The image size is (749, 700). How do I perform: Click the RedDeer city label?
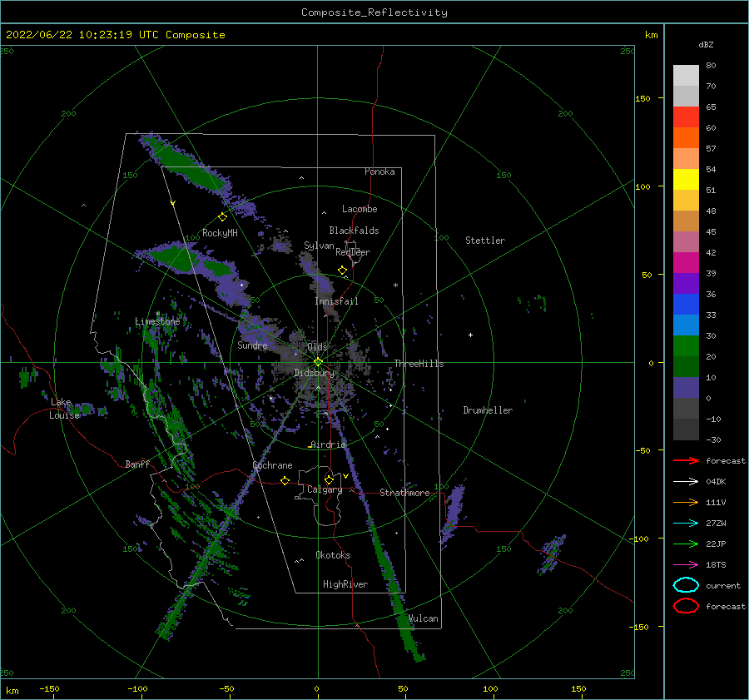353,252
